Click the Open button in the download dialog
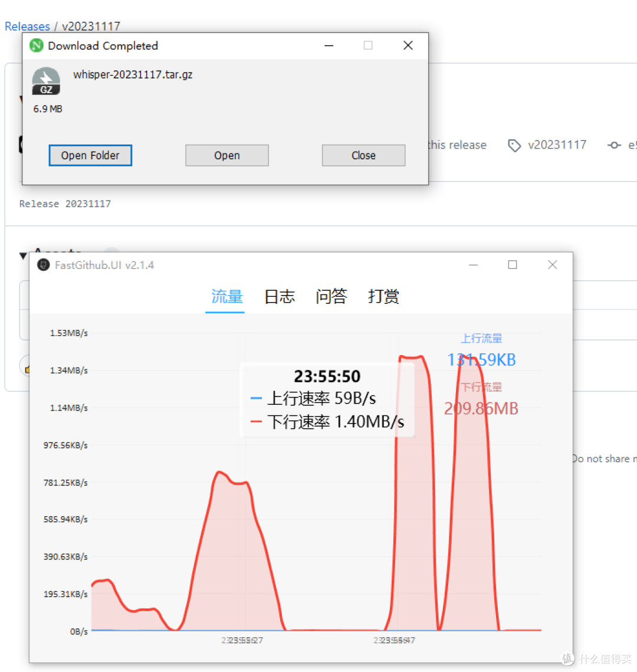The height and width of the screenshot is (672, 637). point(226,155)
